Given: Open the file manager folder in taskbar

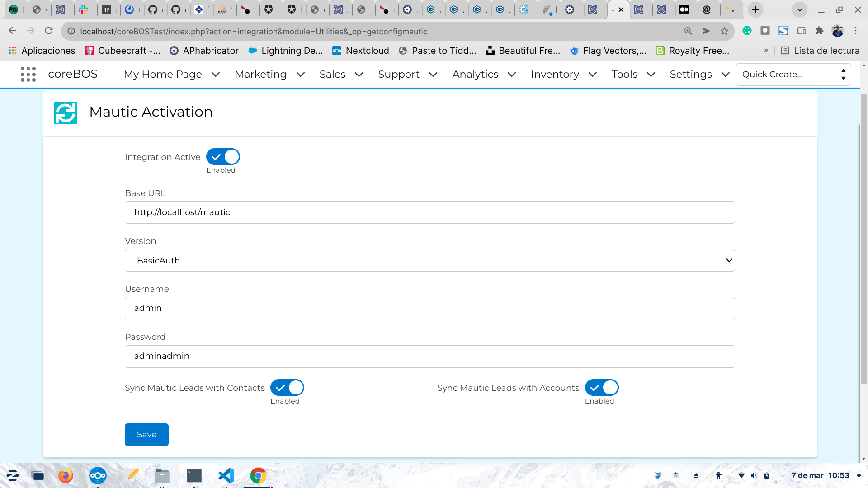Looking at the screenshot, I should [162, 475].
